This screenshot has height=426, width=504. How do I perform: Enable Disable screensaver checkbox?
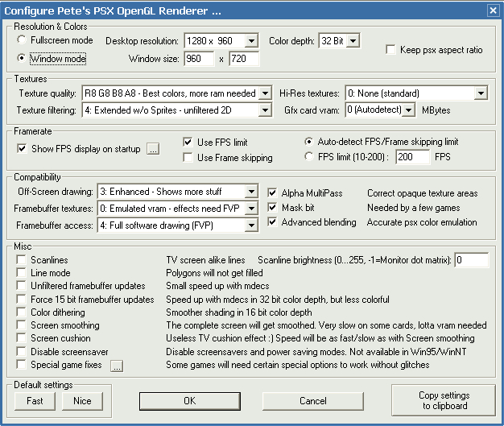(x=21, y=351)
